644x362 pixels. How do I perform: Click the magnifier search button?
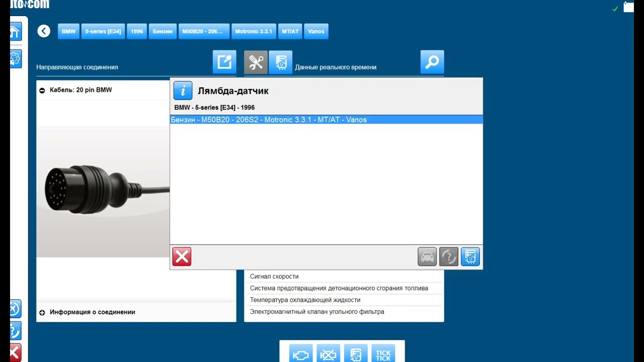point(432,62)
